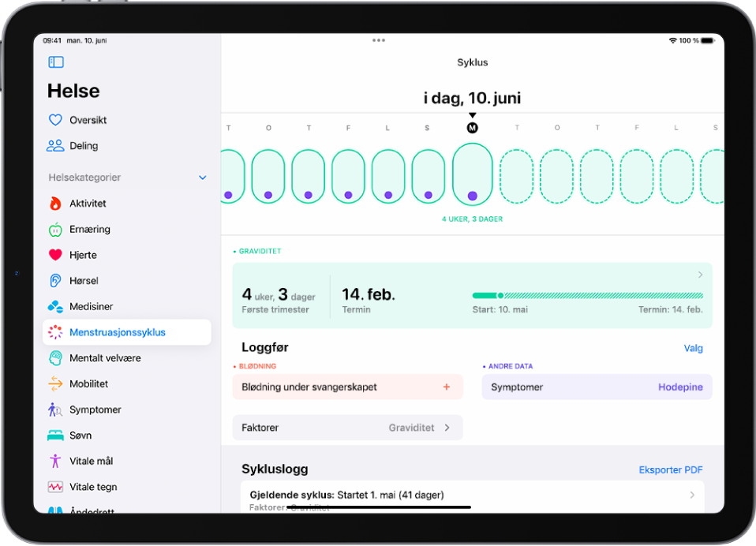Select the Menstruasjonssyklus dotted circle icon

pyautogui.click(x=55, y=332)
